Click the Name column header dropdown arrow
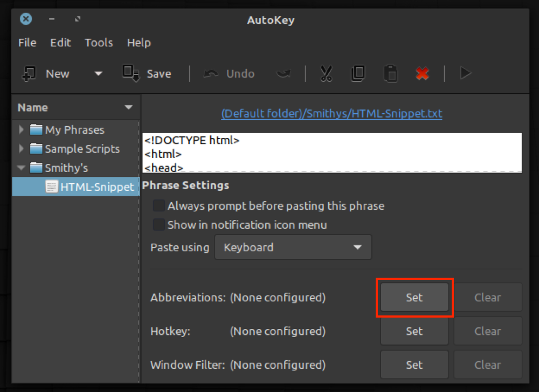This screenshot has height=392, width=539. tap(129, 108)
